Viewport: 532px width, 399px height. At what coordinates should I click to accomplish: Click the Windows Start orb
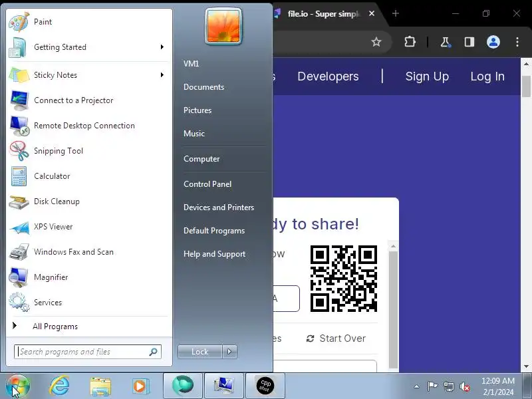click(18, 386)
